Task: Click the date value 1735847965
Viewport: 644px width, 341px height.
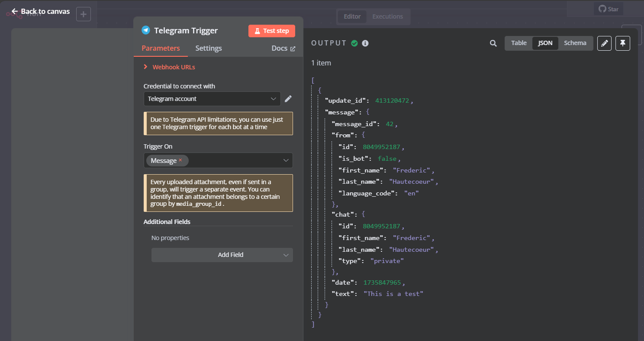Action: click(383, 283)
